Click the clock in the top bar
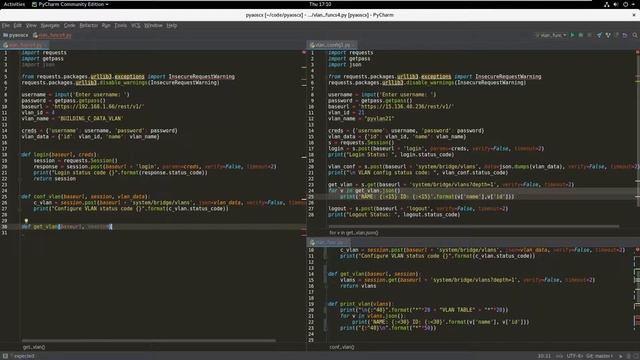Viewport: 640px width, 360px height. pos(320,4)
